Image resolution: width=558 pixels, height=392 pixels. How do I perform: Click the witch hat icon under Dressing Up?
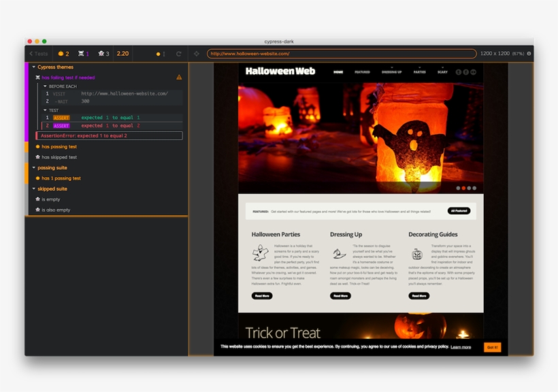click(x=339, y=253)
